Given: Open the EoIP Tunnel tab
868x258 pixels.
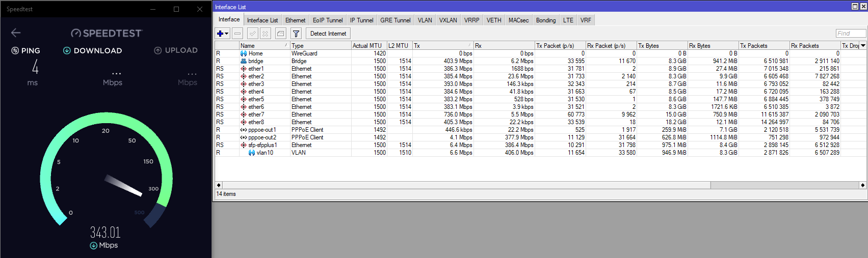Looking at the screenshot, I should pos(328,20).
